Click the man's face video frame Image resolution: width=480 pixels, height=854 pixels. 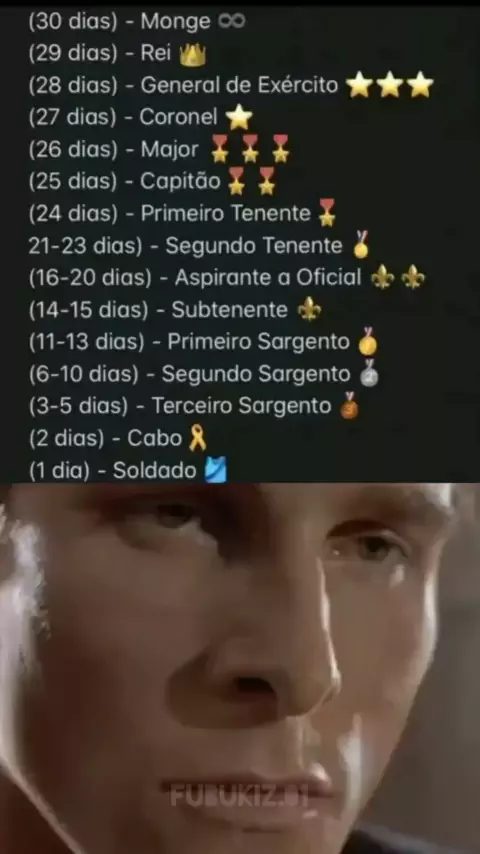click(240, 668)
